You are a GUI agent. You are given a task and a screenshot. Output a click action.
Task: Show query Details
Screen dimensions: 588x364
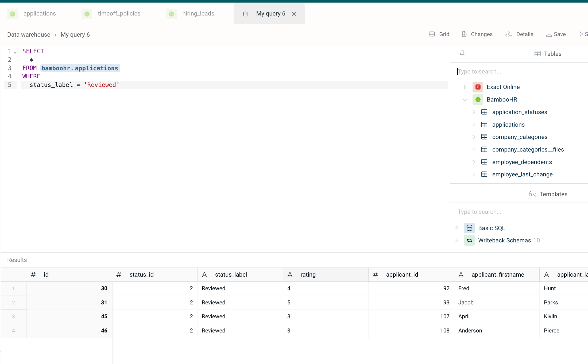(519, 34)
